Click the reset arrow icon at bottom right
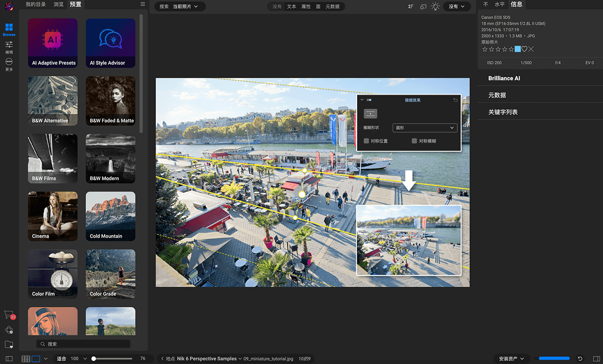603x364 pixels. click(x=580, y=358)
